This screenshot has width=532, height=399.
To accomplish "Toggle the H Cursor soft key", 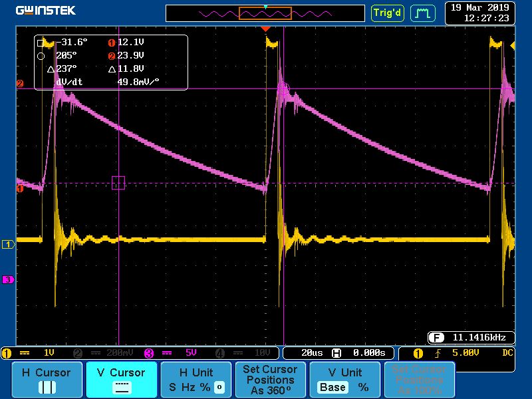I will point(47,379).
